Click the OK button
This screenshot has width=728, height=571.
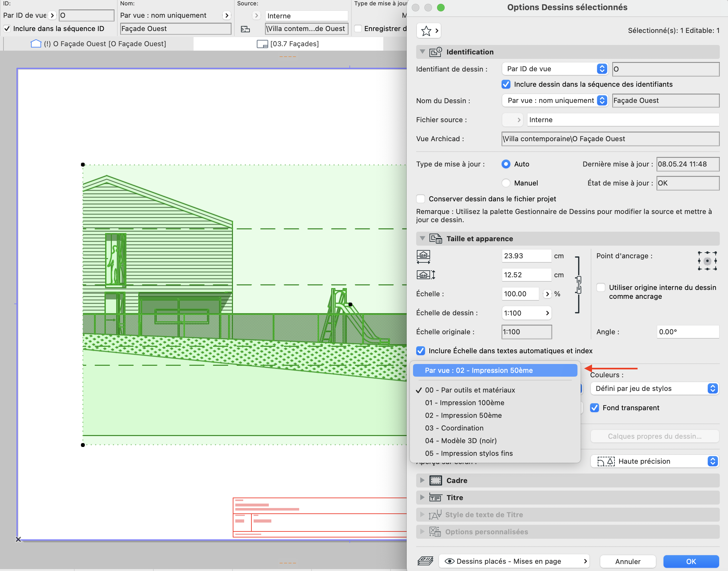[x=691, y=562]
